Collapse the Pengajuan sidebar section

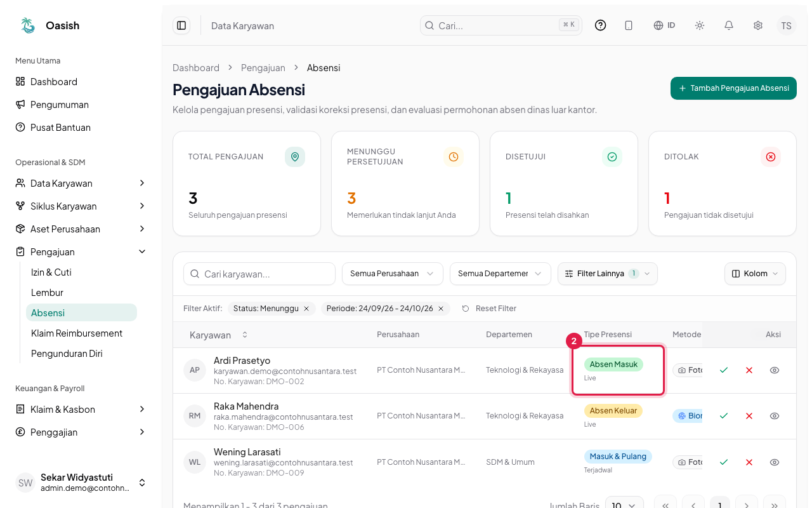[81, 252]
